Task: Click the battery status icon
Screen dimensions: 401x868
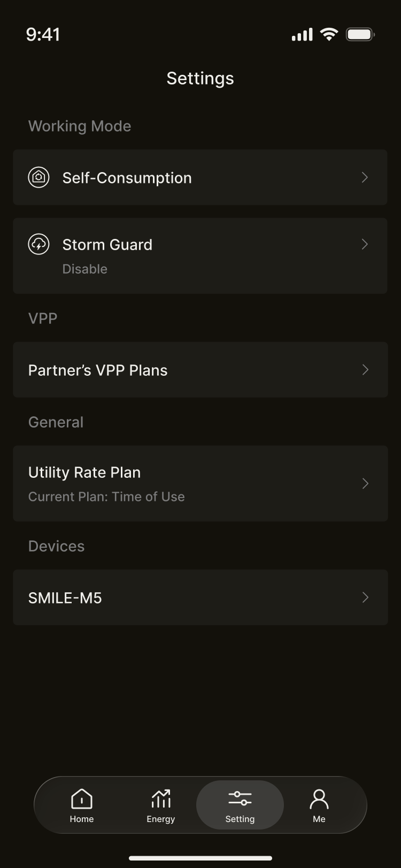Action: (360, 35)
